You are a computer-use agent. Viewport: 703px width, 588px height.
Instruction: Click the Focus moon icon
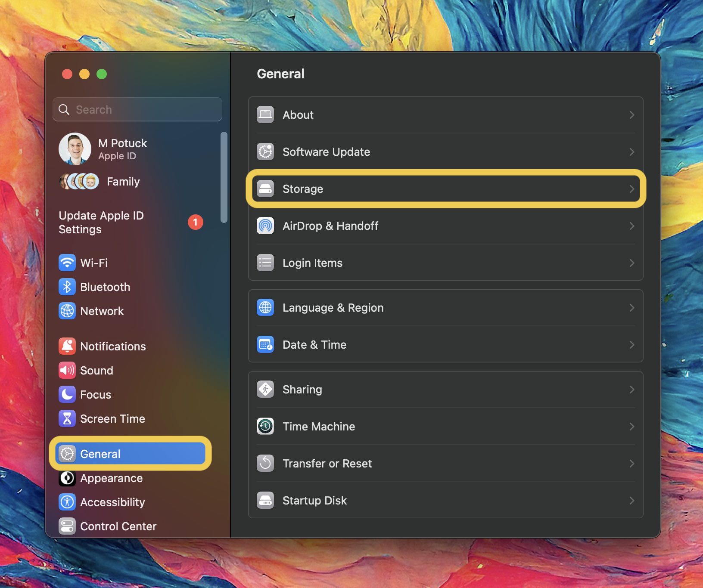tap(67, 394)
